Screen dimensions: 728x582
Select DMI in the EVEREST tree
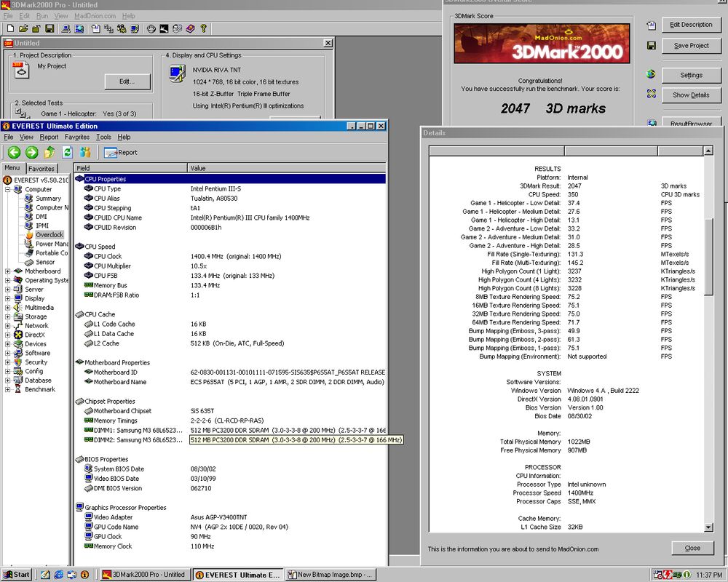coord(41,216)
